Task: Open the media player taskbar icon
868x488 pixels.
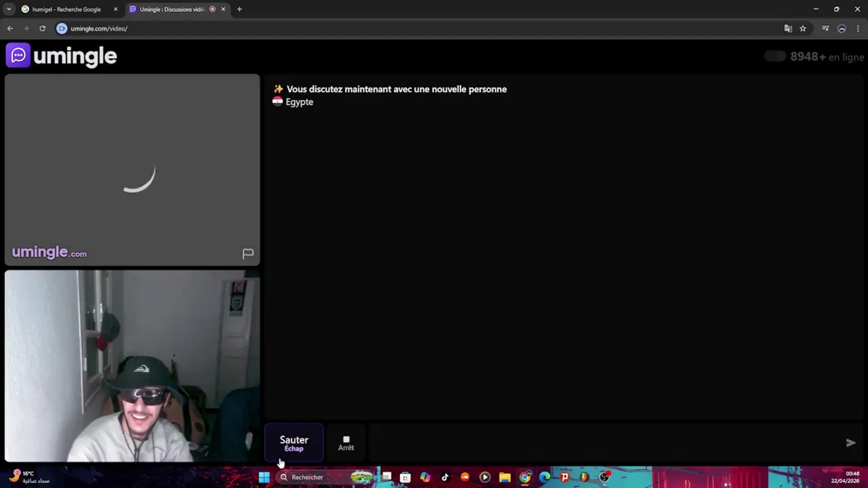Action: pyautogui.click(x=485, y=477)
